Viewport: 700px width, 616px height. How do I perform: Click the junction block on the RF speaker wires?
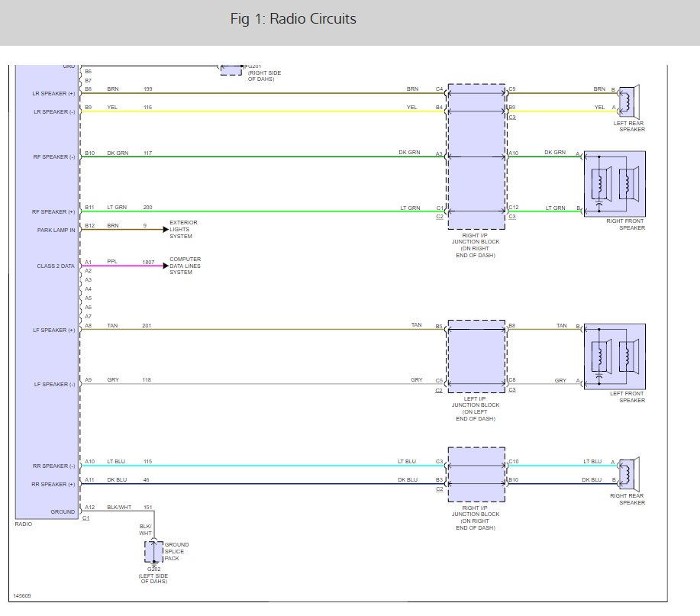tap(476, 183)
